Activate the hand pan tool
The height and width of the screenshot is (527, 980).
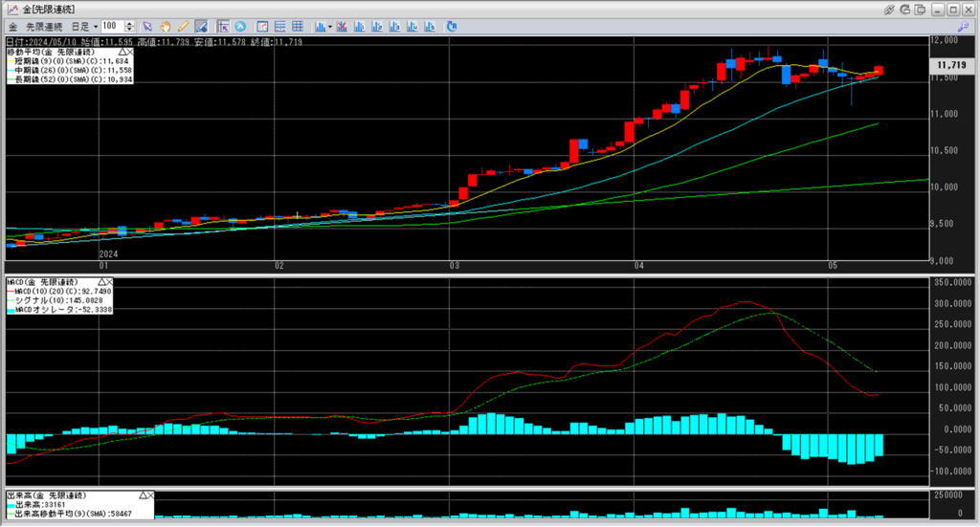pyautogui.click(x=165, y=26)
